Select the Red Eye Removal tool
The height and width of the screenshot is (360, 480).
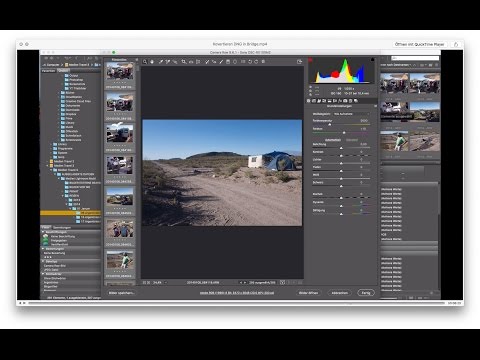coord(214,62)
